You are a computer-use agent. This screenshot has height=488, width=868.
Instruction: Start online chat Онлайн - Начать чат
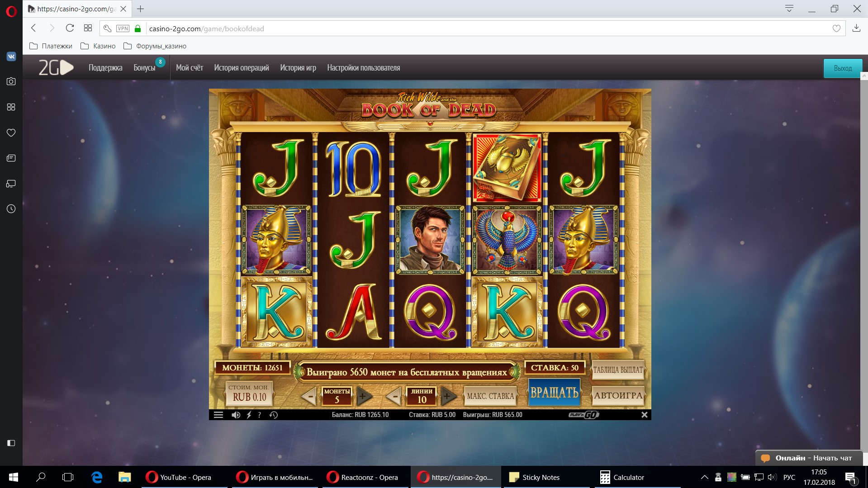pyautogui.click(x=809, y=458)
